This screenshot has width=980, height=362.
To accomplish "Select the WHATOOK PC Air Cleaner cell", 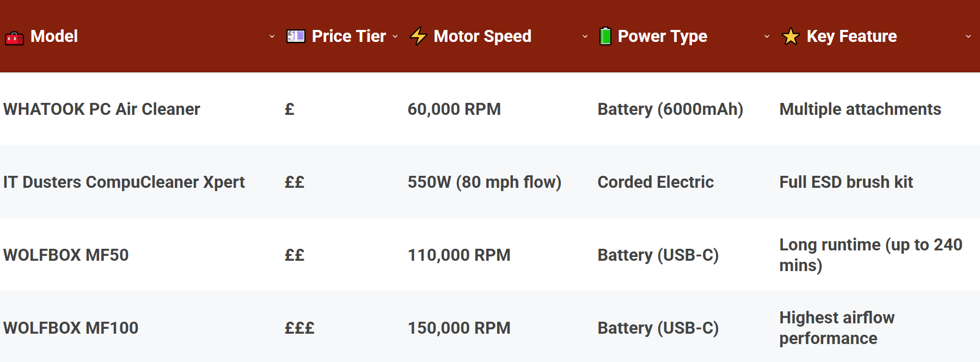I will 102,109.
